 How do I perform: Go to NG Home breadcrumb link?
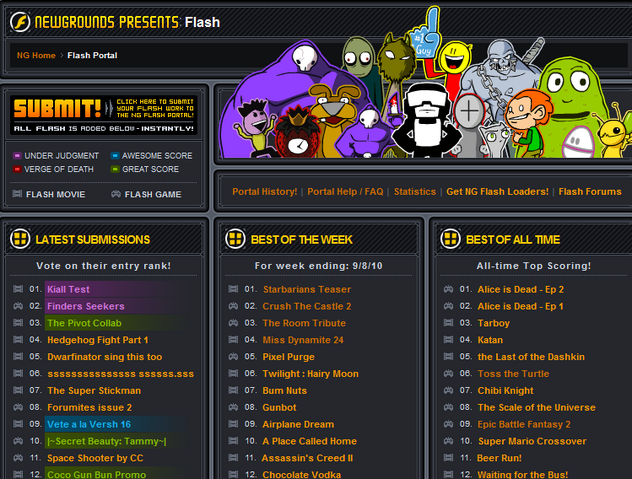pyautogui.click(x=36, y=55)
